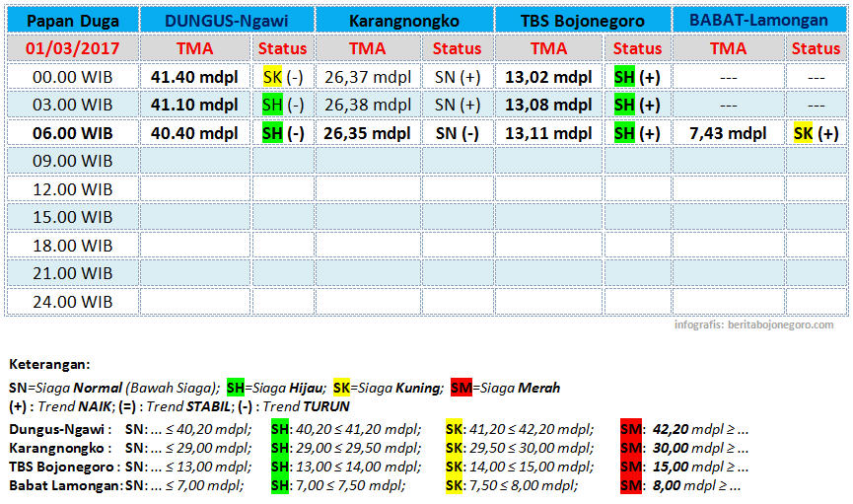Click the 41.40 mdpl water level cell
Viewport: 853px width, 504px height.
click(x=194, y=76)
